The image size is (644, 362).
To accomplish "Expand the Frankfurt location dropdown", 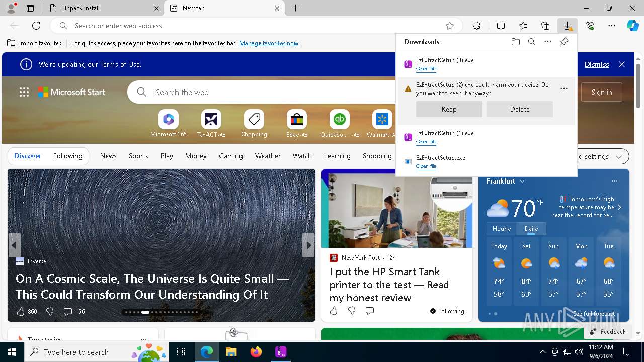I will (x=522, y=181).
